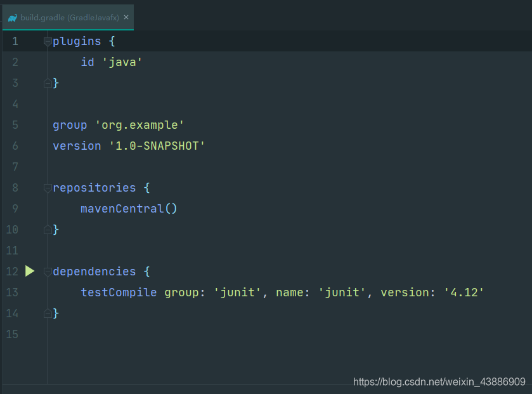The height and width of the screenshot is (394, 532).
Task: Click line number 15 in gutter
Action: tap(12, 334)
